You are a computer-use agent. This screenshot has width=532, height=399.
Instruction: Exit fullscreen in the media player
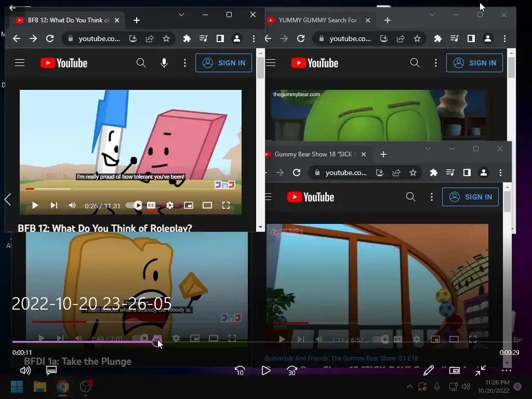481,370
